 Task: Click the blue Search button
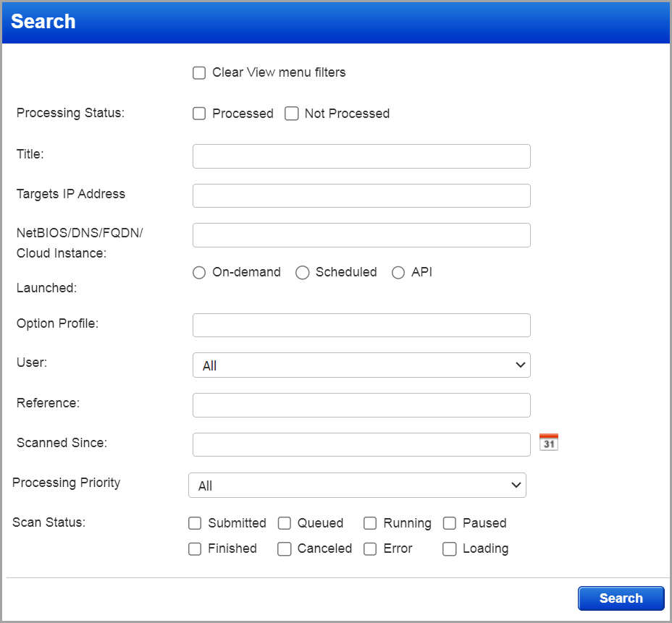(621, 598)
